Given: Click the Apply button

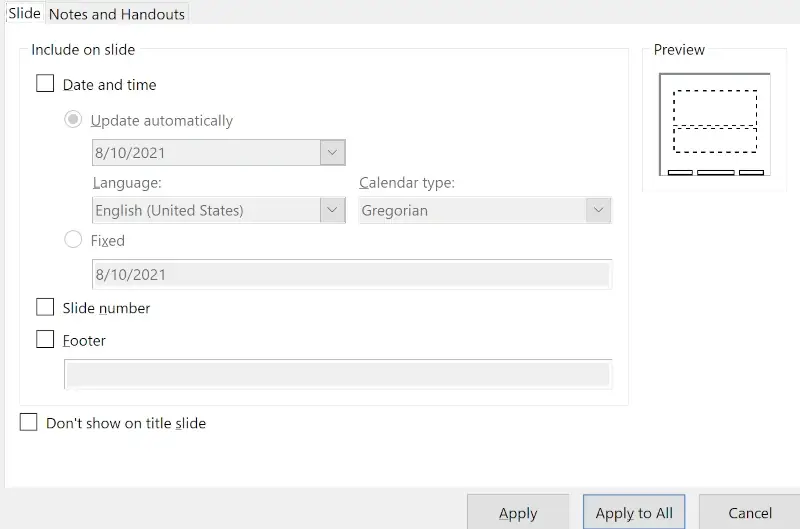Looking at the screenshot, I should (x=518, y=512).
